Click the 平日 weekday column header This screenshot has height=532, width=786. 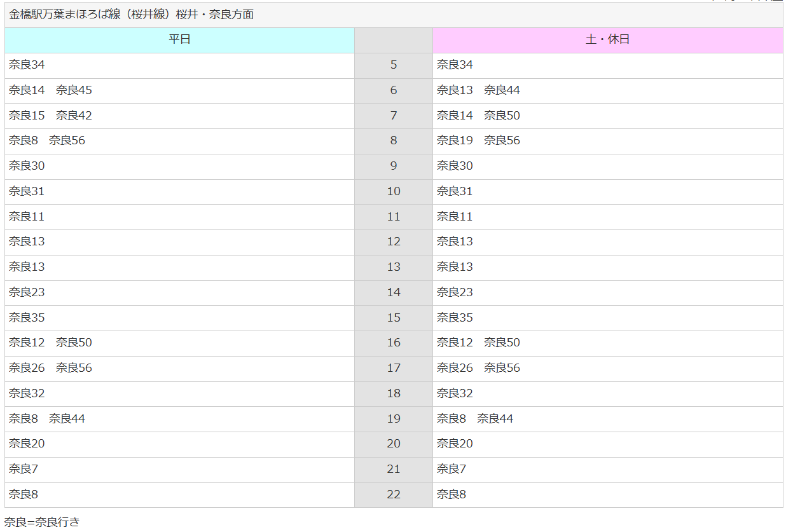pos(179,39)
